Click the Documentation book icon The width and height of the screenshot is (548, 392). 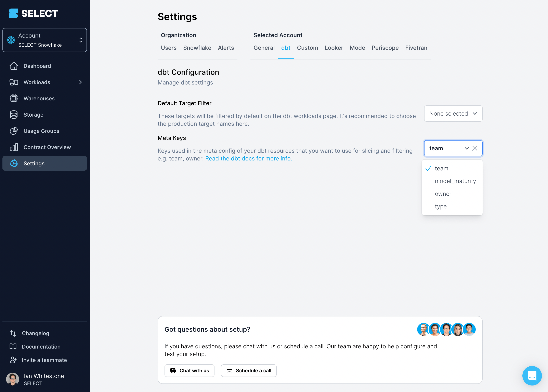pos(13,347)
